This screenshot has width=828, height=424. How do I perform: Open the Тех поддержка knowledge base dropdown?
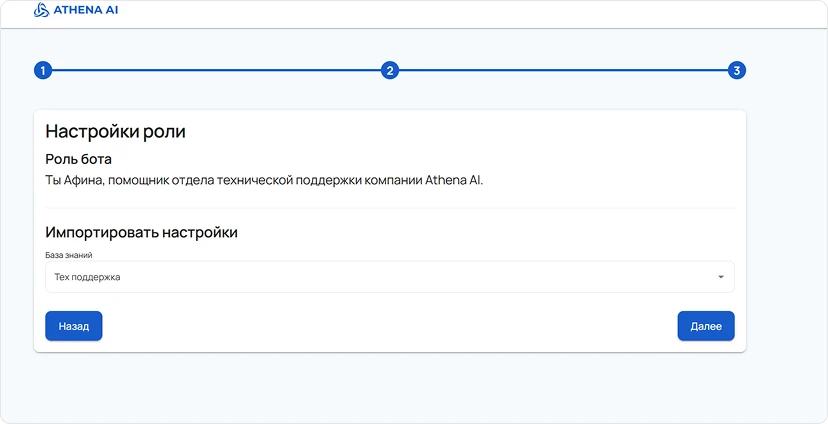click(x=380, y=277)
